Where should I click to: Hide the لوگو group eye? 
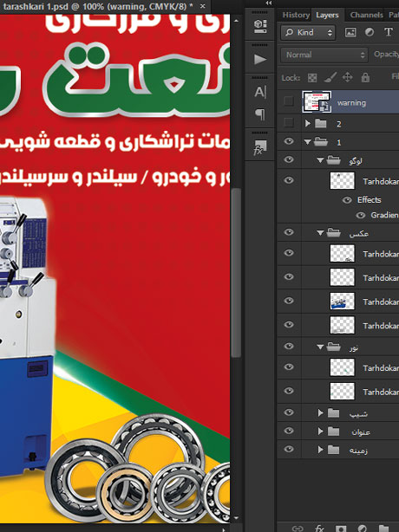(x=289, y=159)
